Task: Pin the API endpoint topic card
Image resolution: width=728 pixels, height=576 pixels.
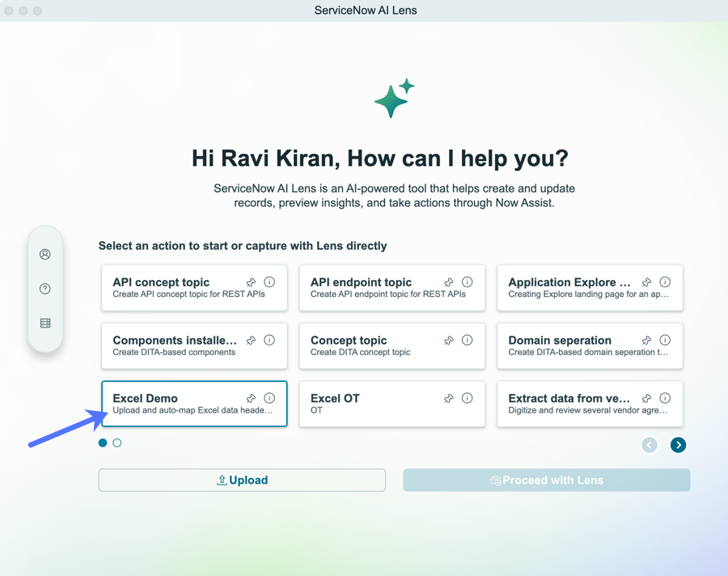Action: pos(449,282)
